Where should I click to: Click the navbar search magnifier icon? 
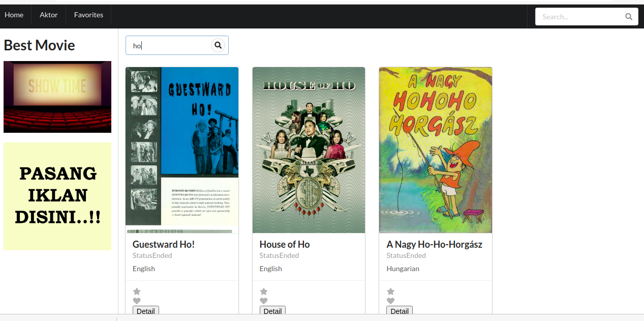click(x=629, y=17)
